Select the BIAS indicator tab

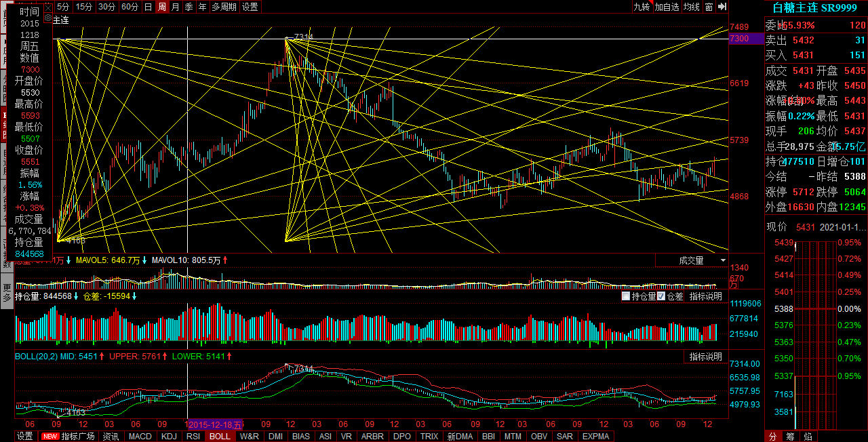tap(302, 437)
